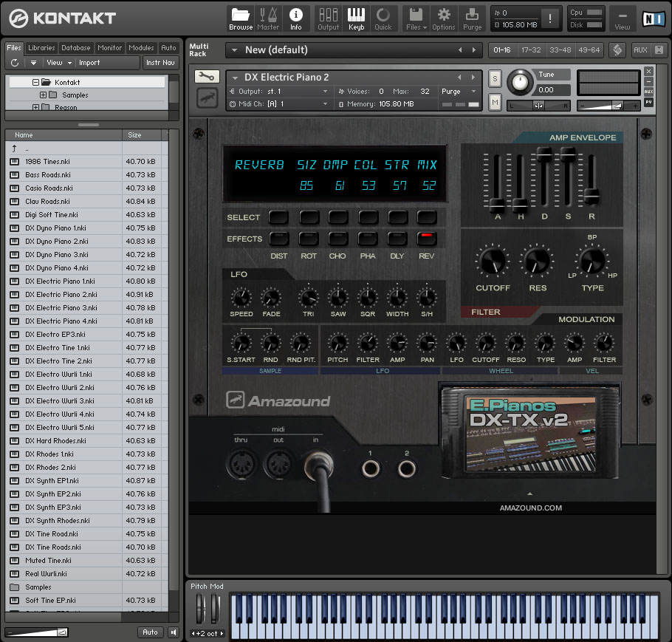
Task: Select the 33-48 rack page
Action: tap(560, 50)
